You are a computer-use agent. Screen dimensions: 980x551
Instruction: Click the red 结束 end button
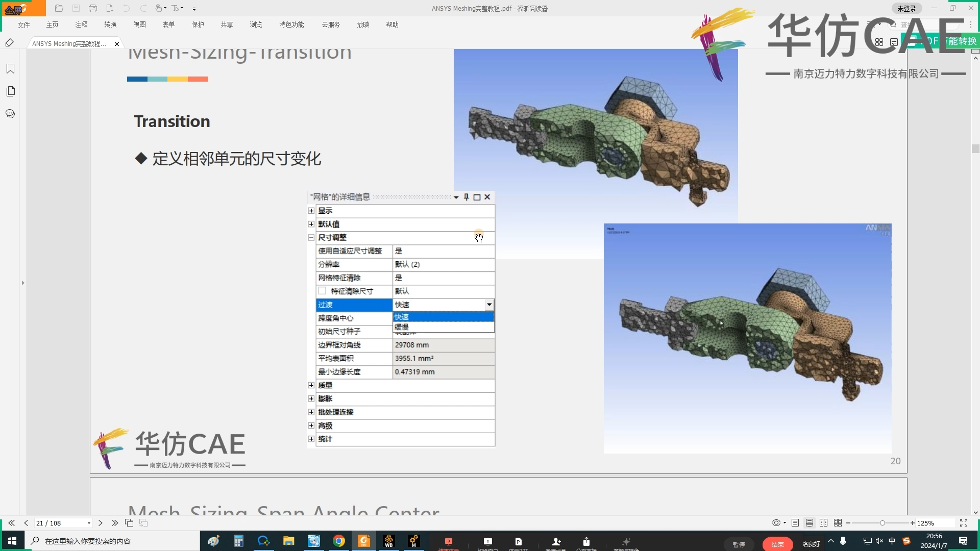[x=777, y=544]
